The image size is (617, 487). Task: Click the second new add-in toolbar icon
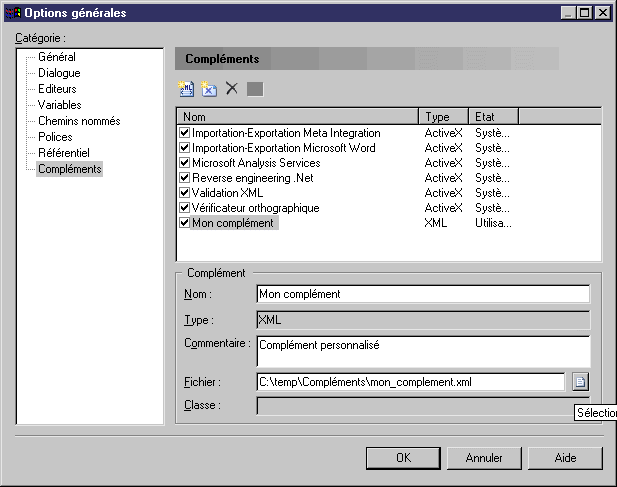(x=208, y=89)
